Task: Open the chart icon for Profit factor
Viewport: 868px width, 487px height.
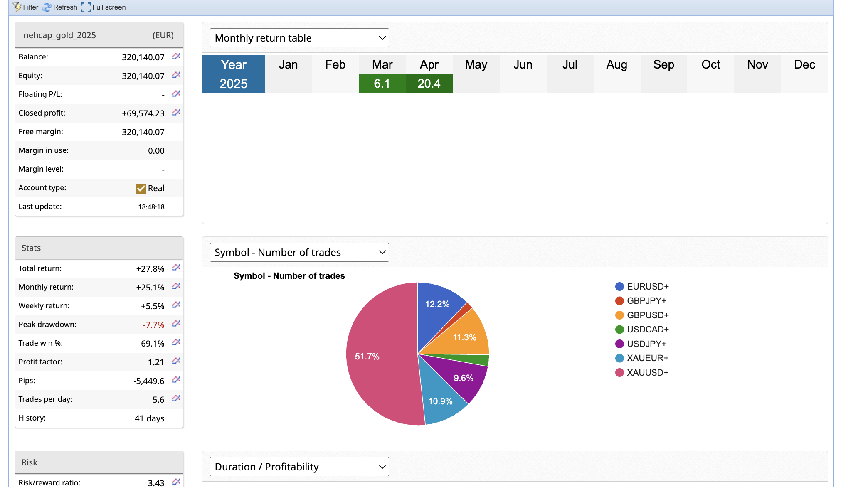Action: click(176, 361)
